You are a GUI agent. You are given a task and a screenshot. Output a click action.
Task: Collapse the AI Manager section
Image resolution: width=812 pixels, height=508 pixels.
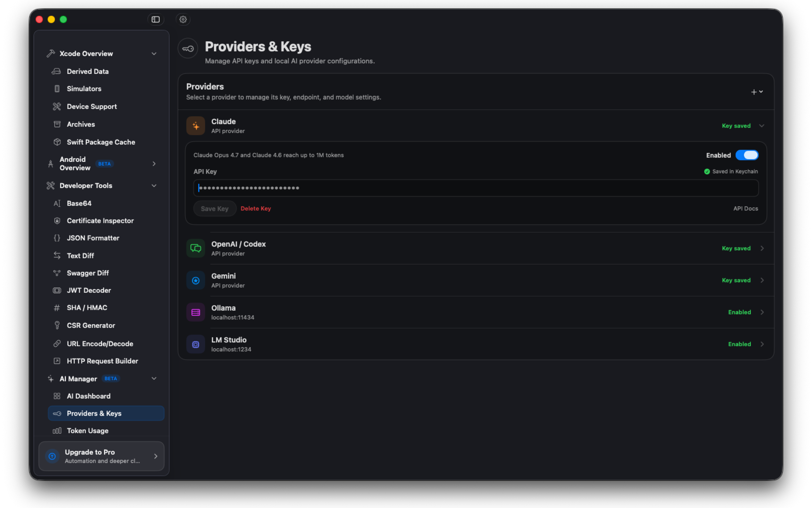click(154, 379)
